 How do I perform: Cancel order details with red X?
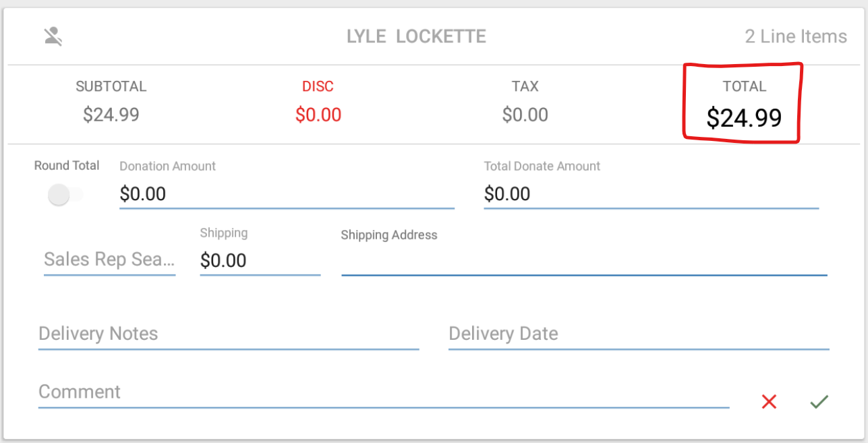pos(769,402)
